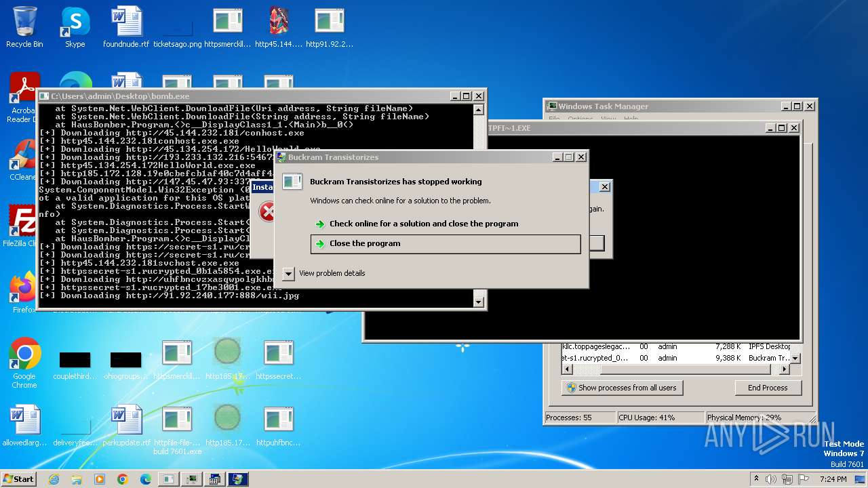The width and height of the screenshot is (868, 488).
Task: Show hidden system tray icons
Action: [755, 479]
